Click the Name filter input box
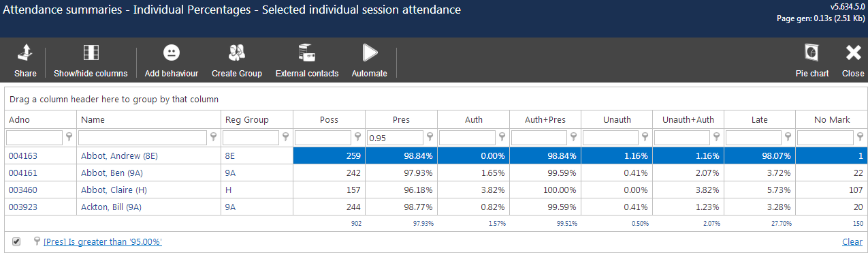The height and width of the screenshot is (253, 868). (x=143, y=138)
